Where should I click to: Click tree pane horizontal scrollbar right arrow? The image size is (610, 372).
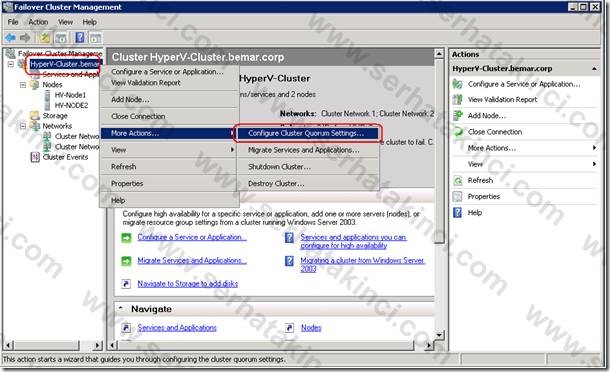(x=98, y=345)
